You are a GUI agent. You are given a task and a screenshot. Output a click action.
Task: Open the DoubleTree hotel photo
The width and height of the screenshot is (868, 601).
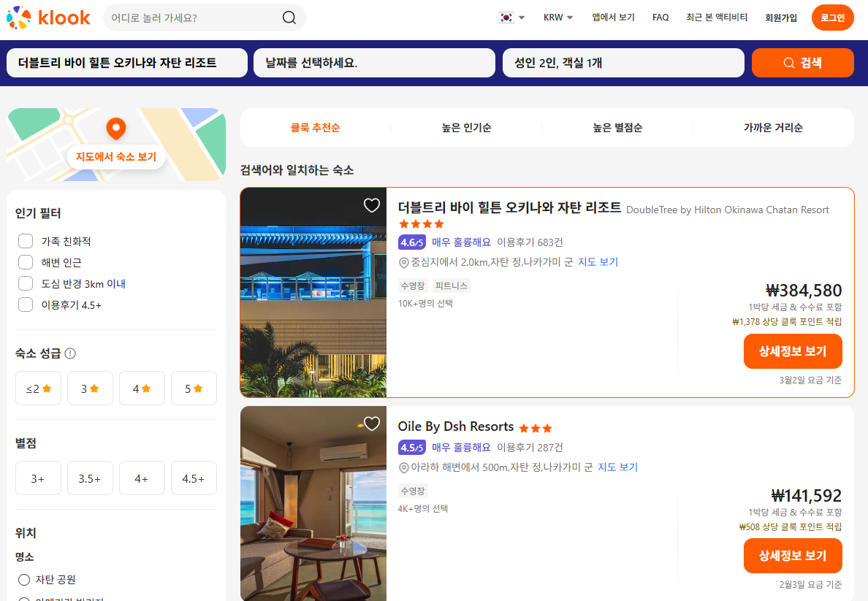[313, 292]
